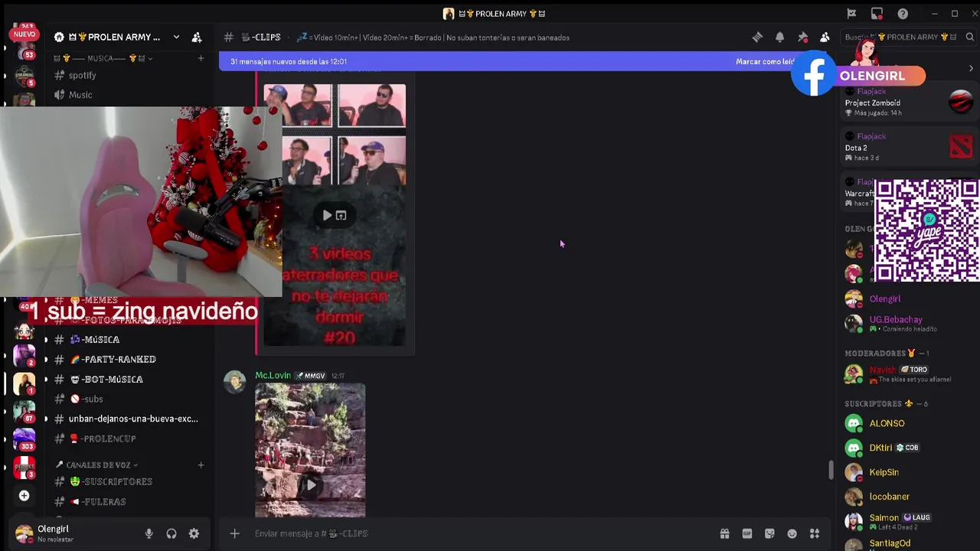Expand the activity panel chevron arrow
This screenshot has width=980, height=551.
[971, 69]
